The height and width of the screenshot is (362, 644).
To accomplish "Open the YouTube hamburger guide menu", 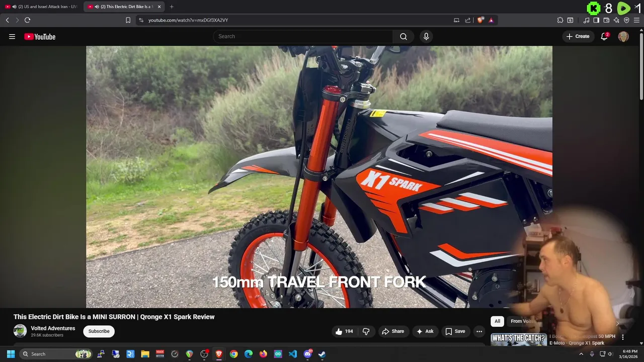I will 12,36.
